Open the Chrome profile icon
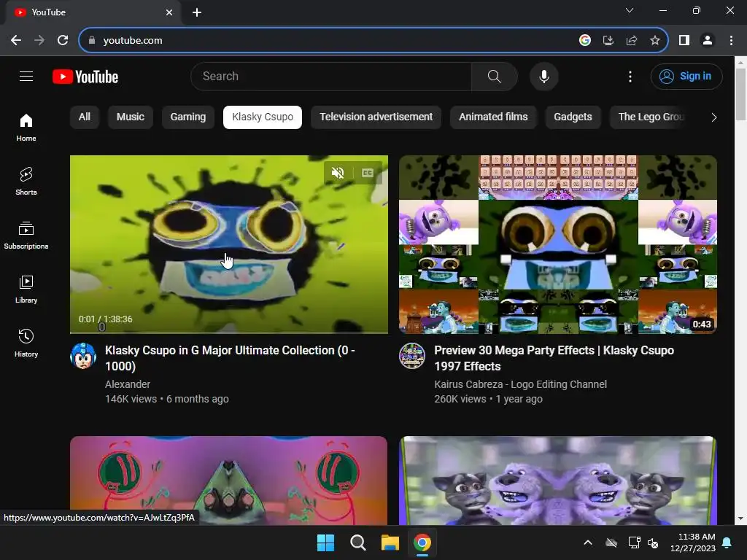 point(708,41)
